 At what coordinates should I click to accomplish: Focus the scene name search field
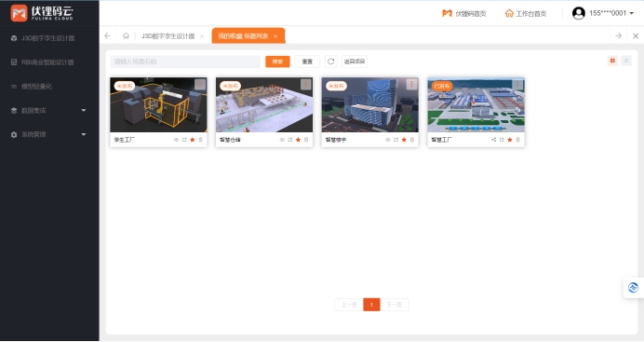point(185,62)
